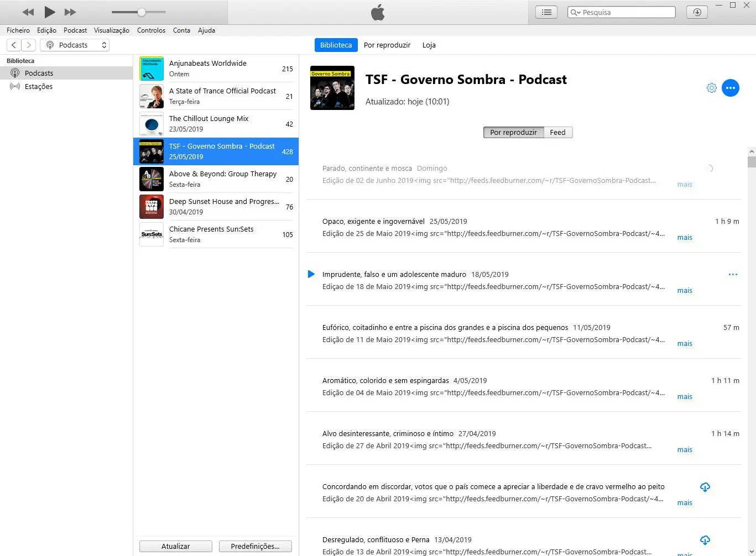Click the Pesquisa search field
Viewport: 756px width, 556px height.
coord(622,12)
